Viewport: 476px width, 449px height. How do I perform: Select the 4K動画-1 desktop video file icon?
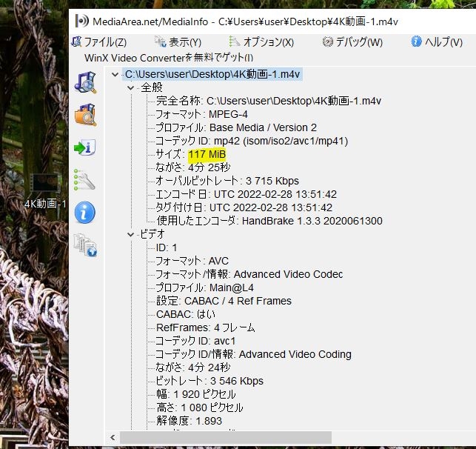pyautogui.click(x=45, y=190)
